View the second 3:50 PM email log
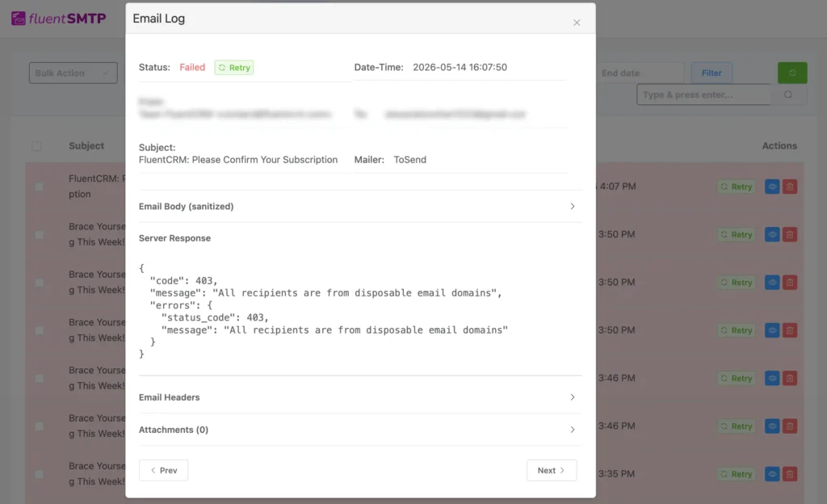The image size is (827, 504). (x=772, y=283)
